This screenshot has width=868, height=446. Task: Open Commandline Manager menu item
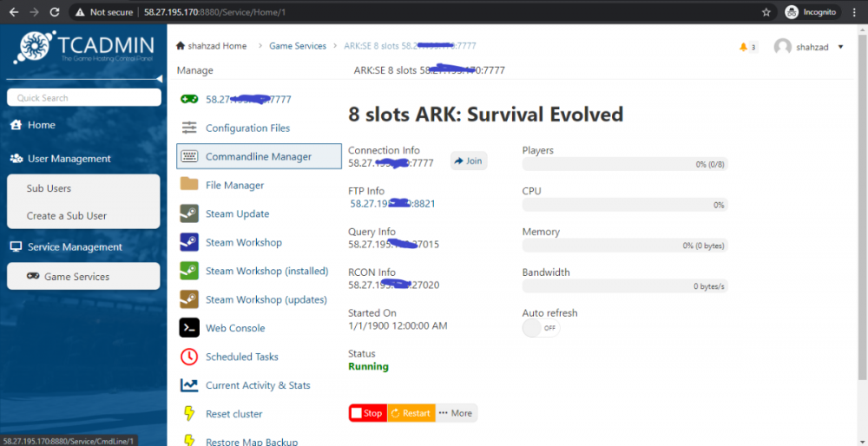coord(259,157)
